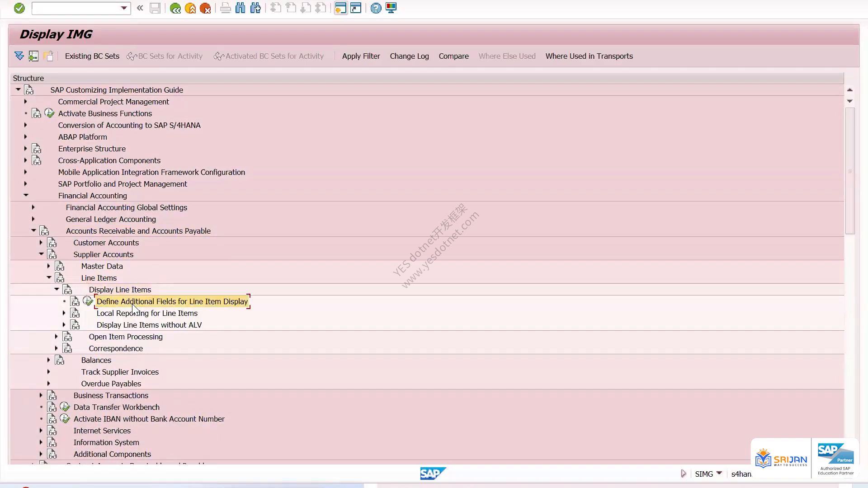The image size is (868, 488).
Task: Click the Apply Filter button
Action: pyautogui.click(x=361, y=56)
